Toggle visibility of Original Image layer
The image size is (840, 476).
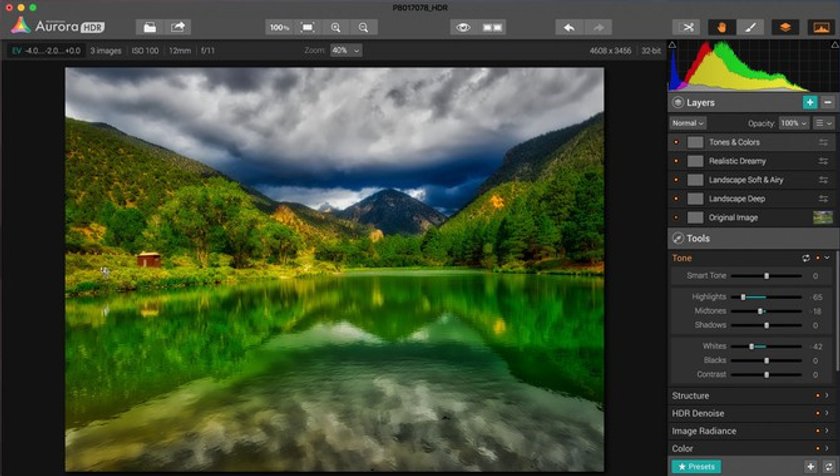tap(676, 217)
